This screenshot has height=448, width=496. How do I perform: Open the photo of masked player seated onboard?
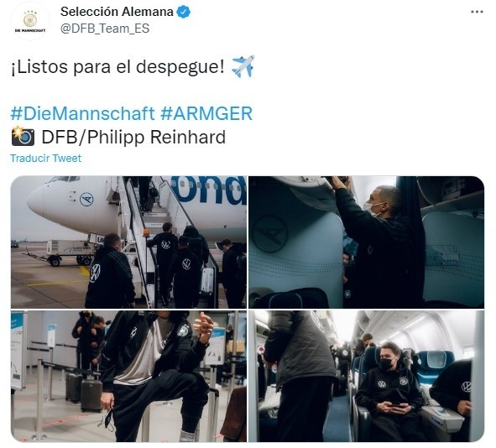click(366, 376)
